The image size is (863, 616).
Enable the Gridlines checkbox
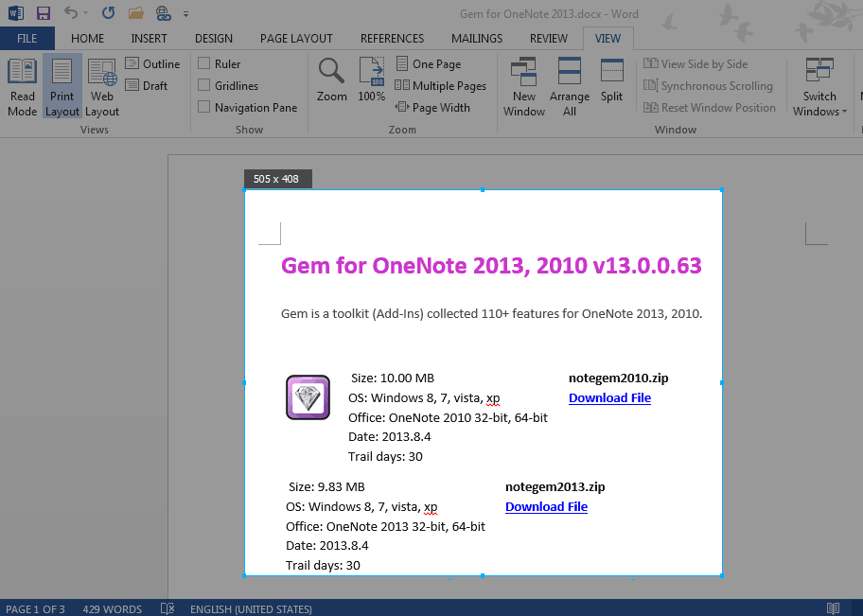(x=203, y=85)
